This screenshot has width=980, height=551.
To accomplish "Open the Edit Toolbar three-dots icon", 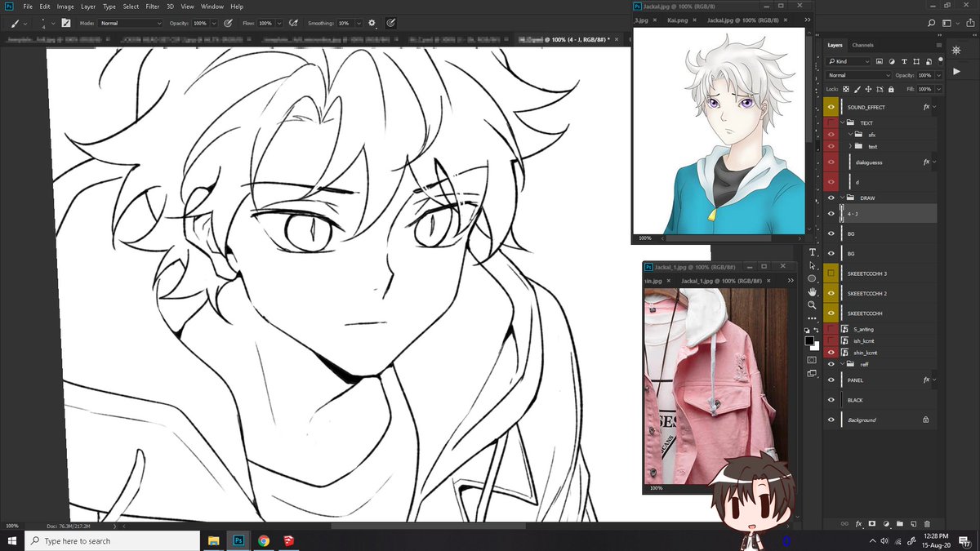I will 812,318.
